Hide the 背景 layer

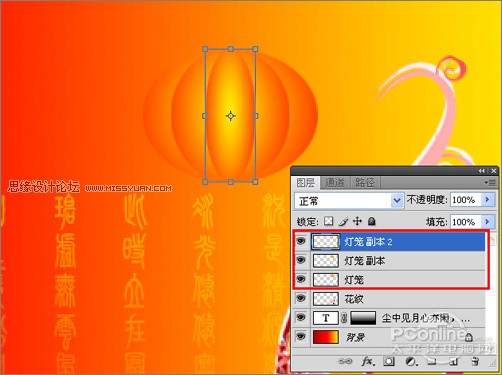[301, 337]
